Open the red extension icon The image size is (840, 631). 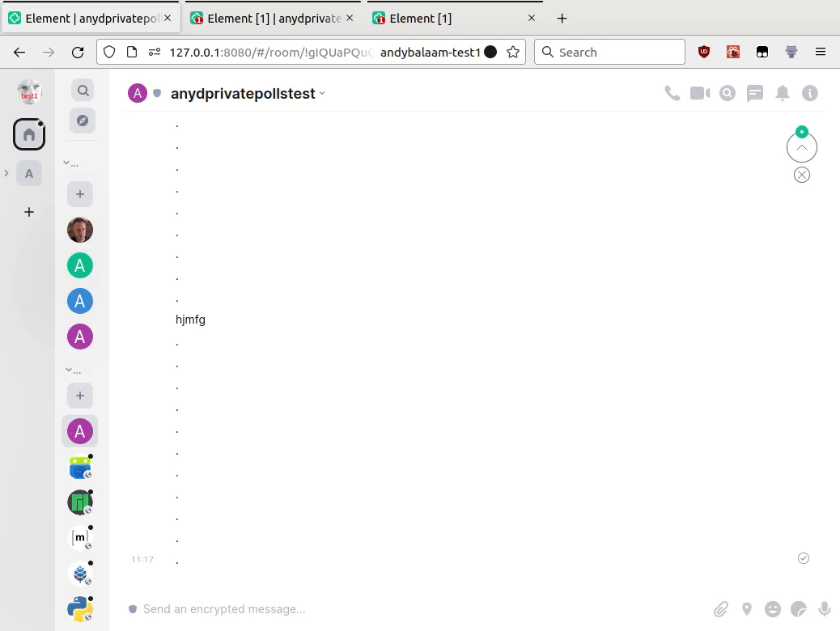733,52
